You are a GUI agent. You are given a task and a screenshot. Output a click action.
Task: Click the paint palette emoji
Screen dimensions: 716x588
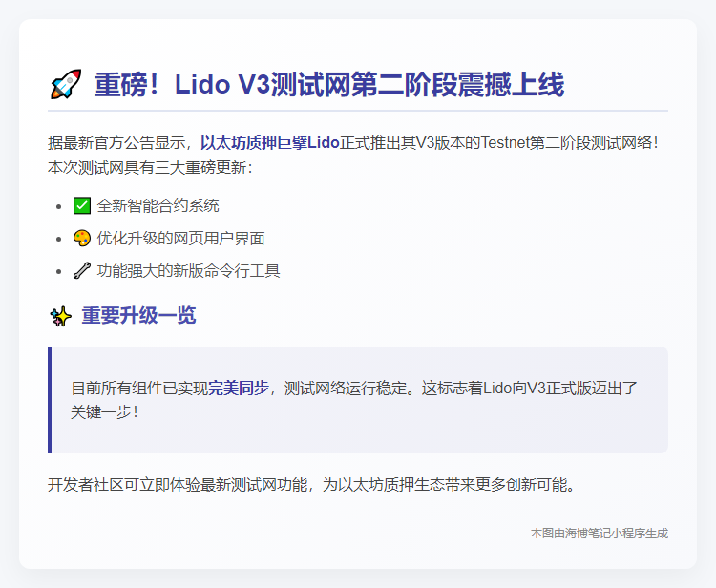(x=82, y=239)
